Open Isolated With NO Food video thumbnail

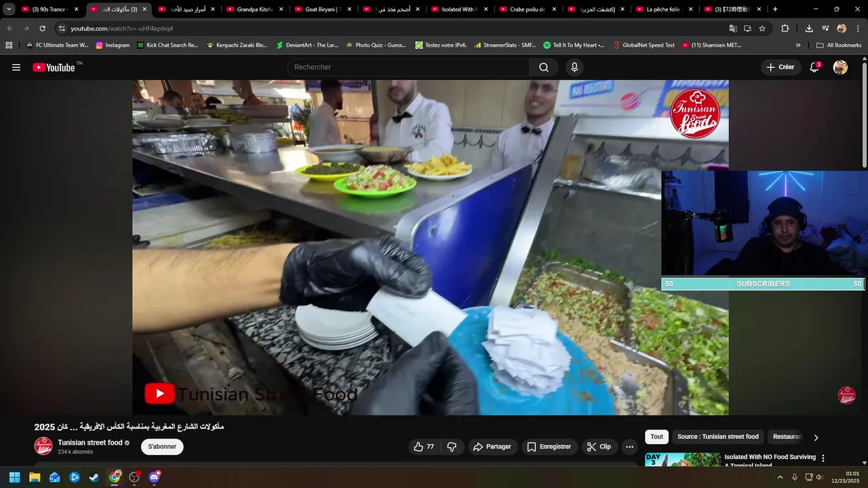[683, 460]
